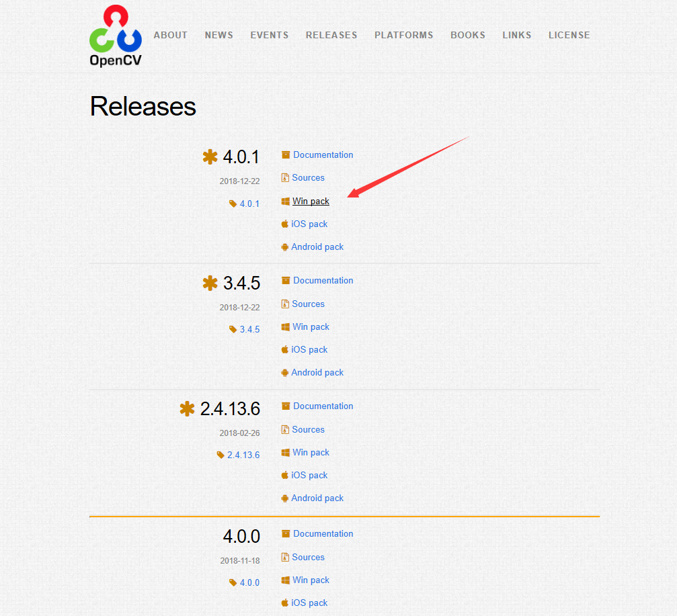Click the 2018-02-26 release date
677x616 pixels.
pos(239,433)
